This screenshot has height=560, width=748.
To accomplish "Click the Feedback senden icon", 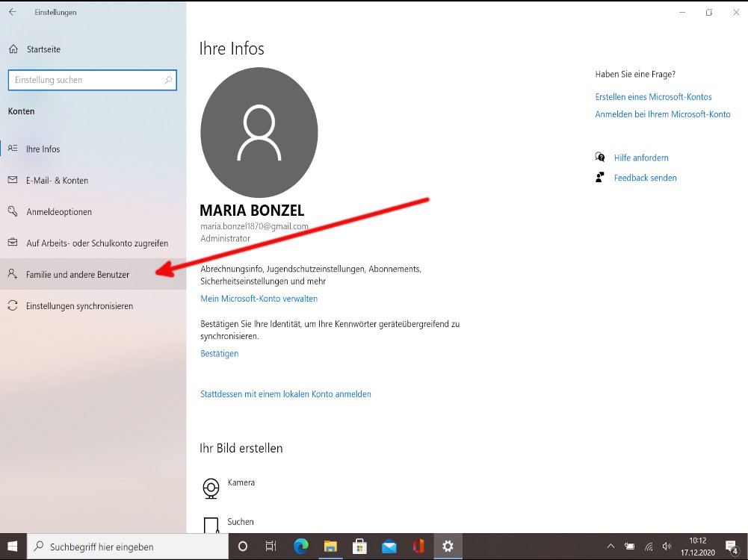I will click(599, 178).
